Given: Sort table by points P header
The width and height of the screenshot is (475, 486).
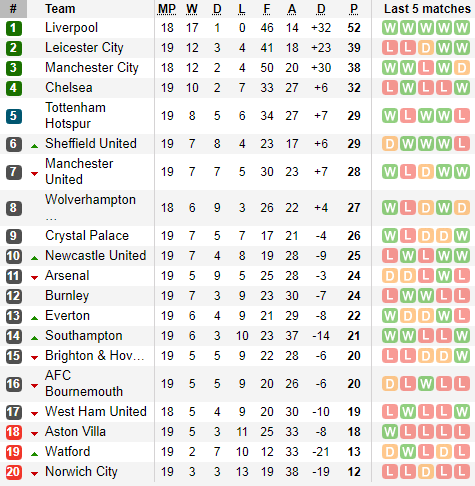Looking at the screenshot, I should (x=354, y=9).
